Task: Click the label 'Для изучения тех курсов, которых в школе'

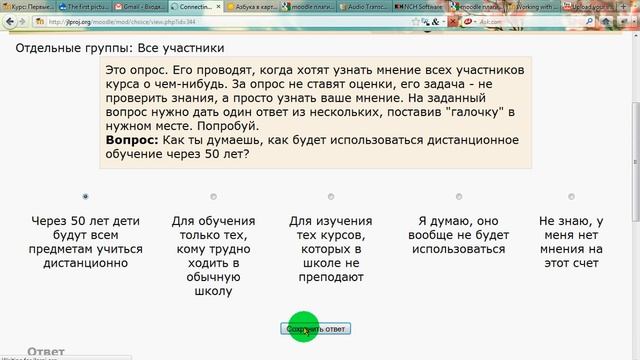Action: coord(331,249)
